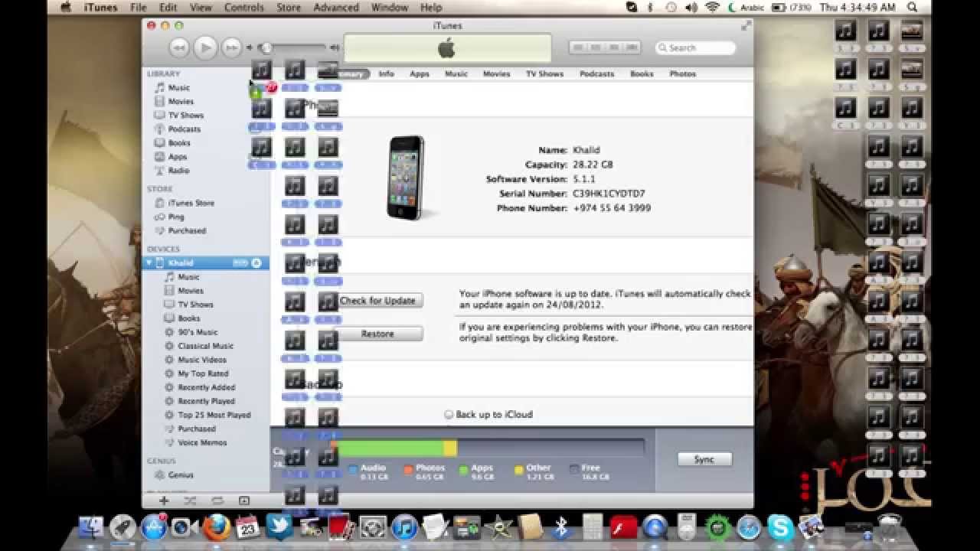Select the Khalid device row
Viewport: 980px width, 551px height.
tap(205, 263)
